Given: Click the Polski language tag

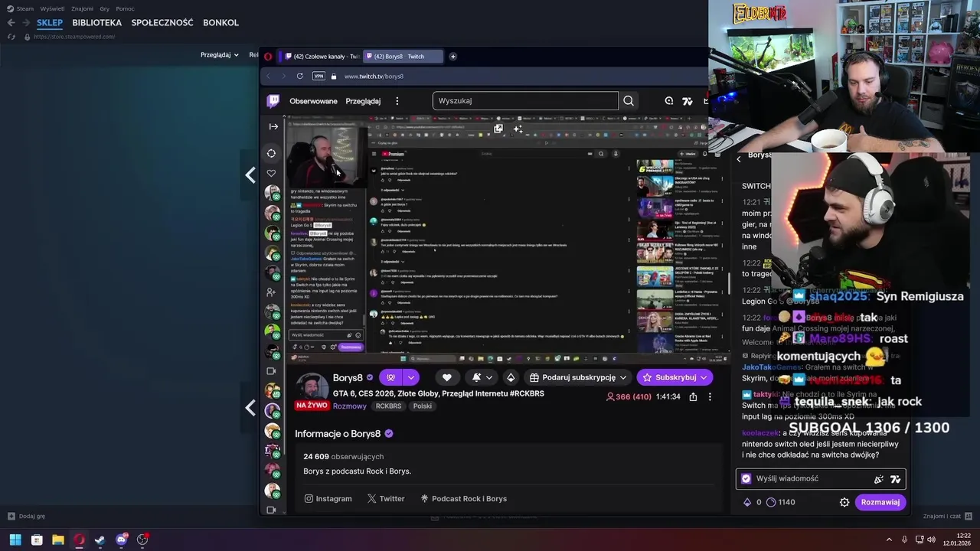Looking at the screenshot, I should point(423,406).
